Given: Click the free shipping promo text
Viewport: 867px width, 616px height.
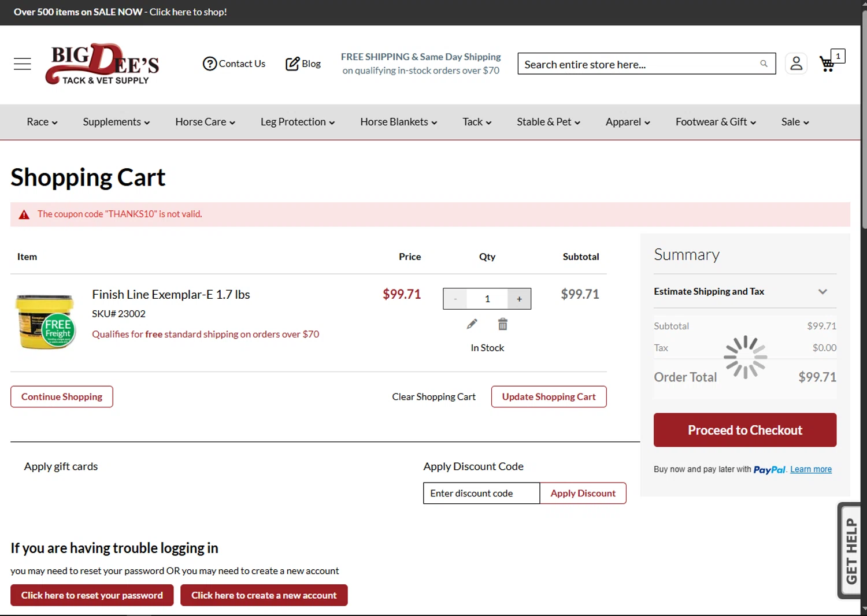Looking at the screenshot, I should coord(421,64).
